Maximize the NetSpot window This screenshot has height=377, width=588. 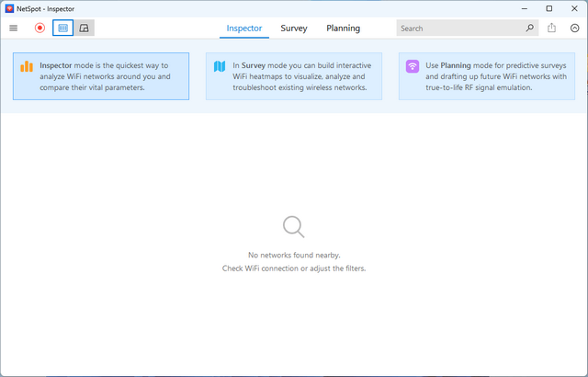(x=549, y=8)
